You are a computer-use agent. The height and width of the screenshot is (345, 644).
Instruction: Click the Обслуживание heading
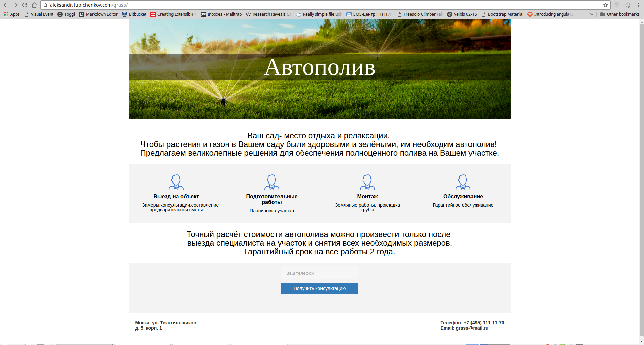click(x=463, y=197)
